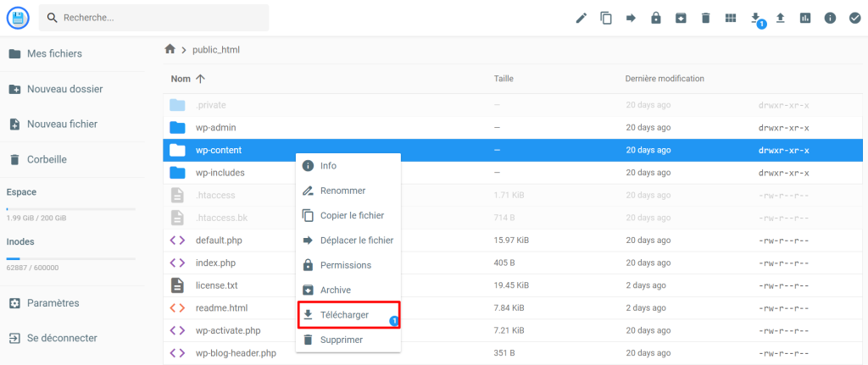Sort files by the Nom column arrow
Image resolution: width=868 pixels, height=365 pixels.
click(x=200, y=79)
